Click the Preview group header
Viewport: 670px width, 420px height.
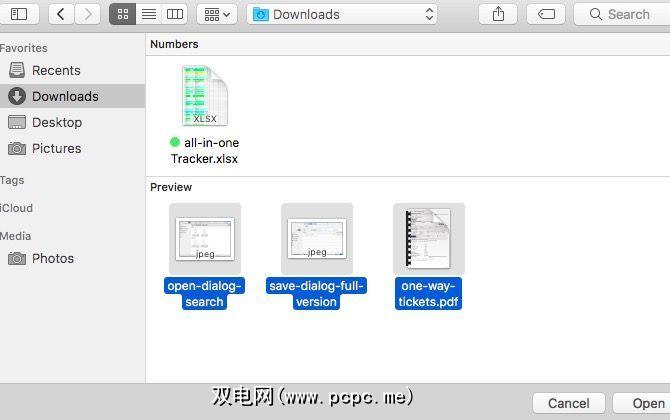171,187
